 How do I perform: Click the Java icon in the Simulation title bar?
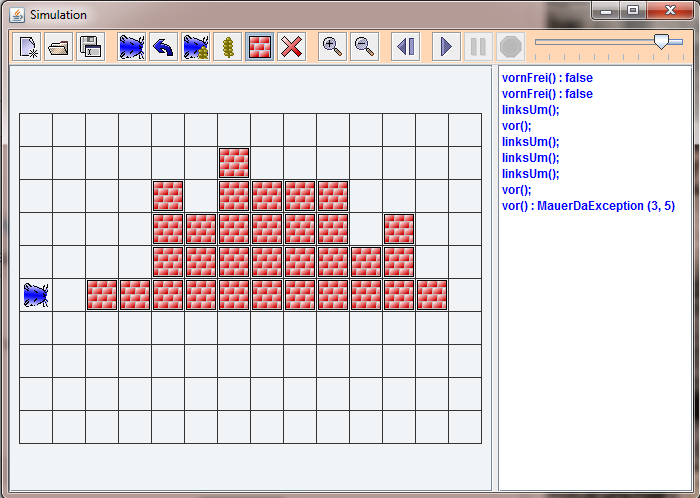[17, 15]
